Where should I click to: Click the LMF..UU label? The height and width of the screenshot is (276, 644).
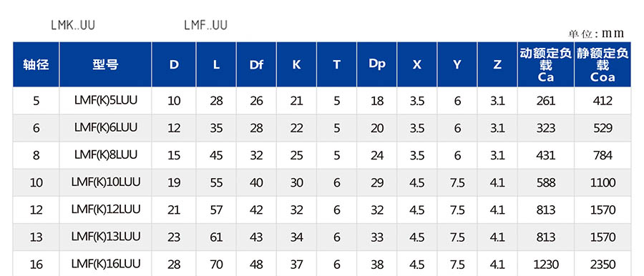coord(205,25)
